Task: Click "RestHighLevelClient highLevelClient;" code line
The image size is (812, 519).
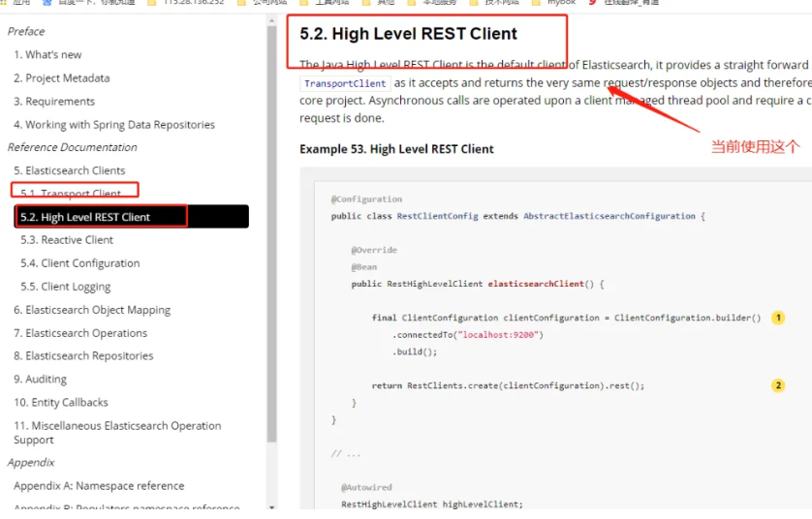Action: point(432,504)
